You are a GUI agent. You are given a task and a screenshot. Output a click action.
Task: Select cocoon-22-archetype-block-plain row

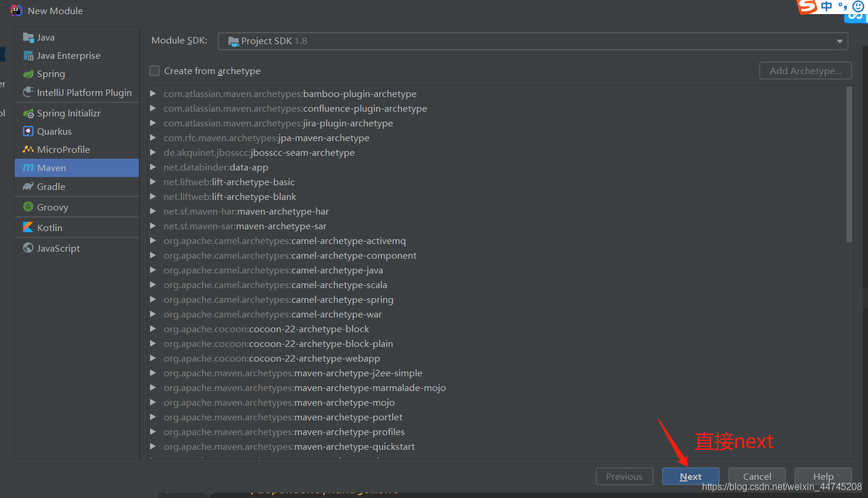point(497,343)
